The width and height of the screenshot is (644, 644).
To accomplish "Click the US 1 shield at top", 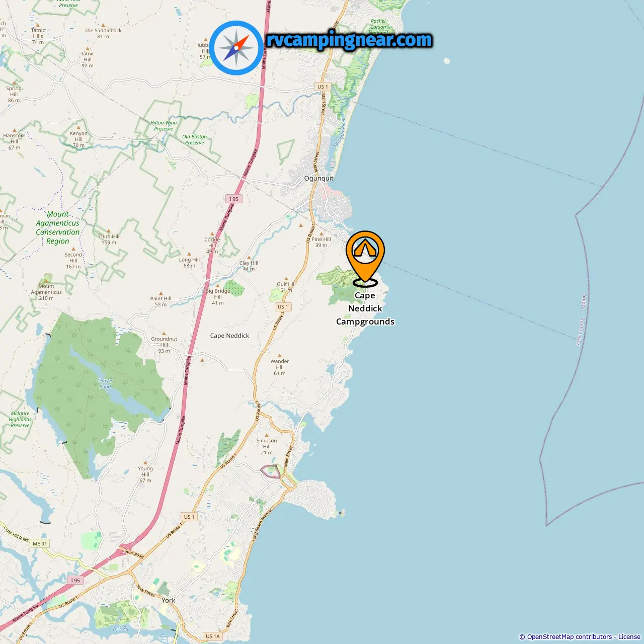I will click(323, 87).
